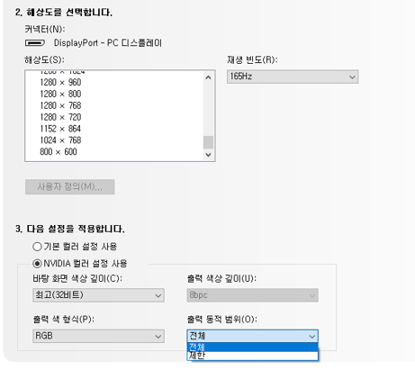The image size is (415, 370).
Task: Select the 기본 컬러 설정 사용 radio button
Action: [x=37, y=247]
